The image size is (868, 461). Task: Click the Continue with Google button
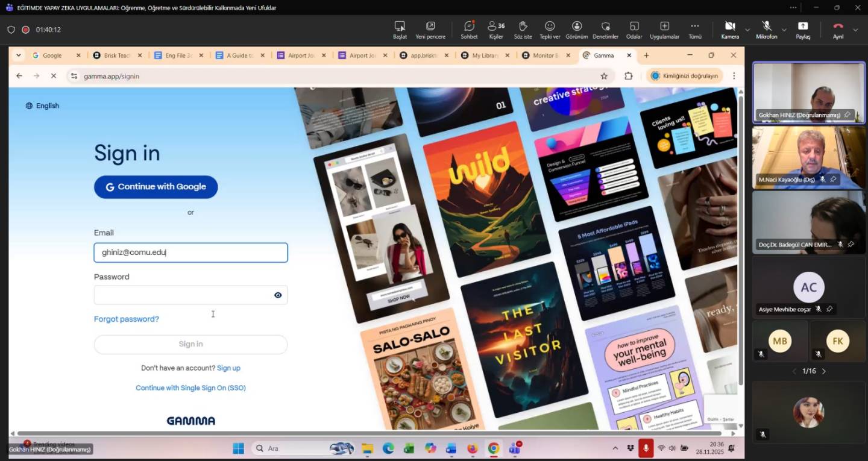pos(156,187)
